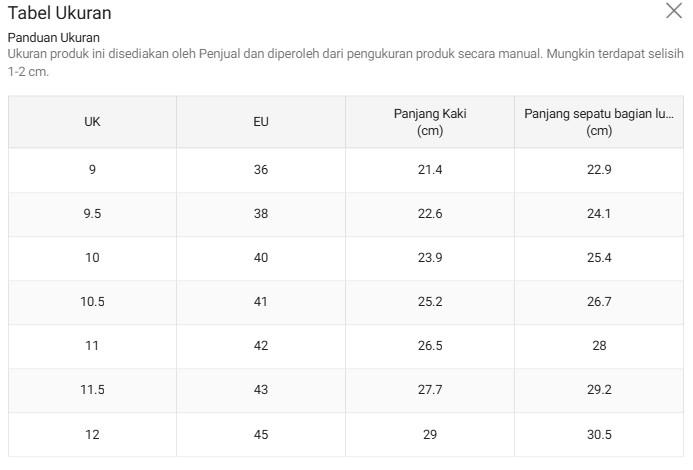Click the EU 45 cell
The width and height of the screenshot is (693, 470).
[x=261, y=435]
